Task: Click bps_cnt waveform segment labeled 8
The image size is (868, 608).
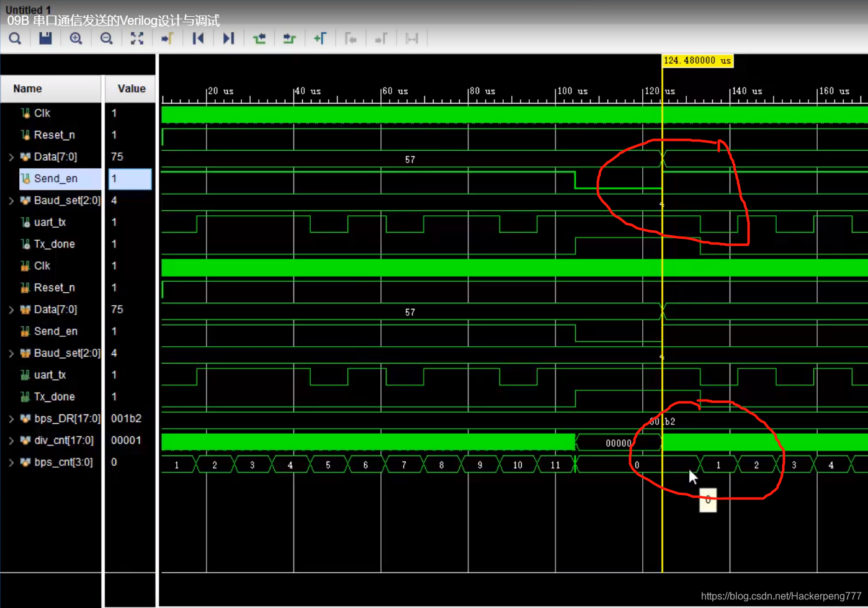Action: click(x=442, y=465)
